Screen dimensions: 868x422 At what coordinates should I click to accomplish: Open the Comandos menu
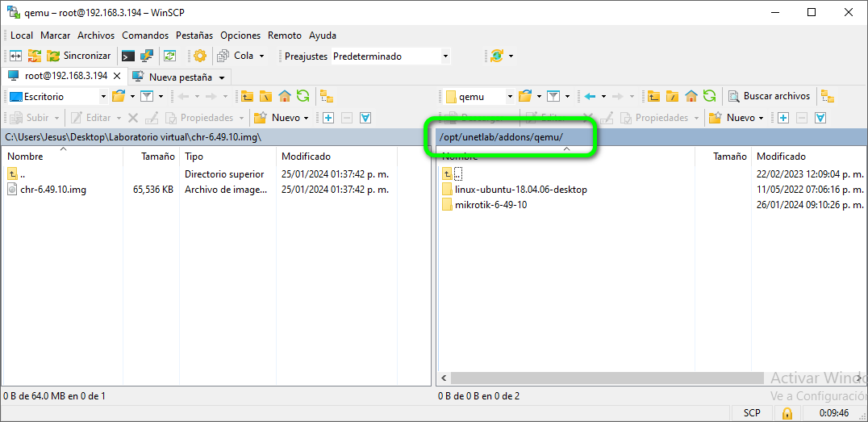click(145, 36)
